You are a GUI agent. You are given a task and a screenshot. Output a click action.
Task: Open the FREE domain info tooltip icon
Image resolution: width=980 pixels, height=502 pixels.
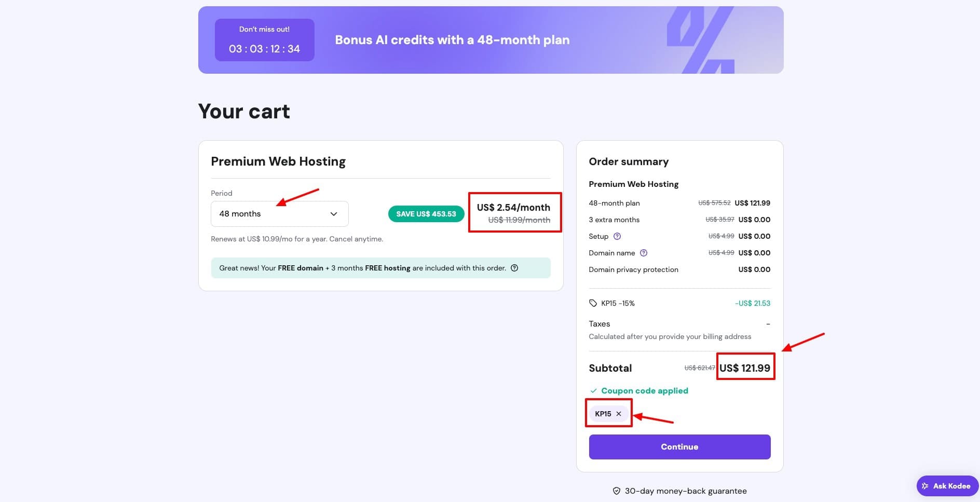click(514, 268)
